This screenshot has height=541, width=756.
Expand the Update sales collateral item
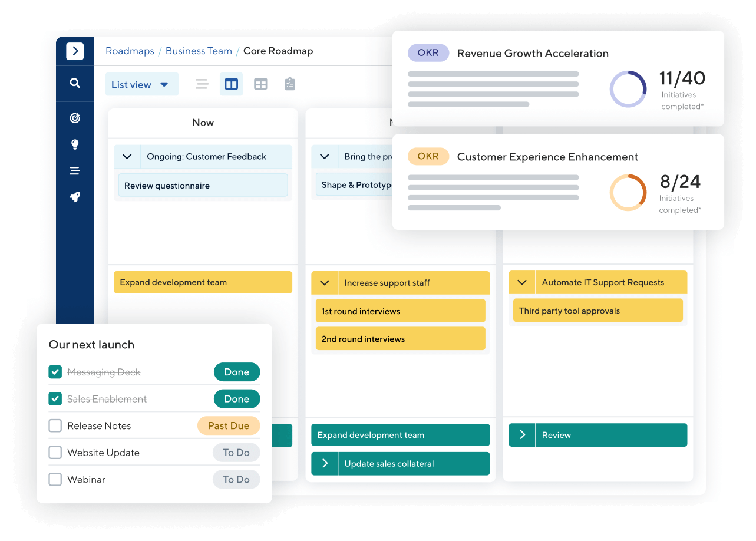point(325,464)
